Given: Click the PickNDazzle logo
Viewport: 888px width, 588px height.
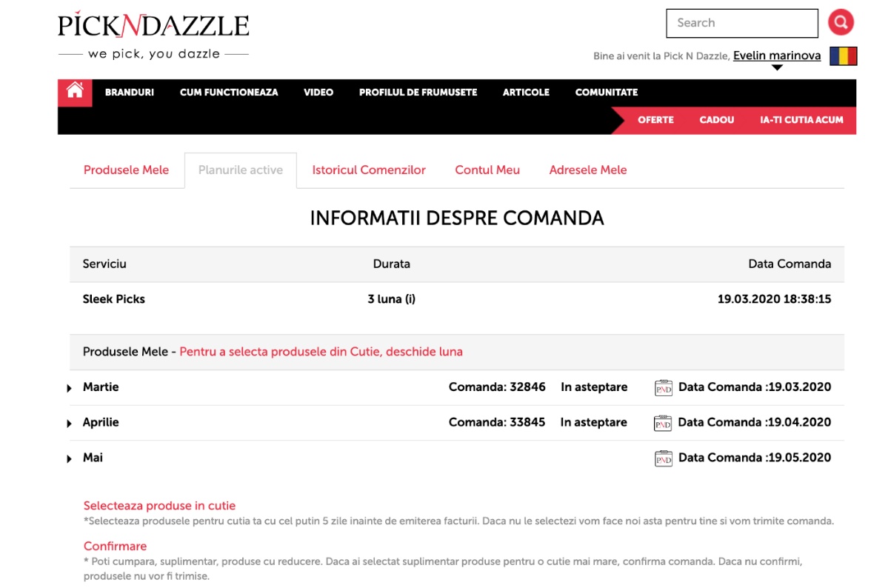Looking at the screenshot, I should (x=153, y=35).
